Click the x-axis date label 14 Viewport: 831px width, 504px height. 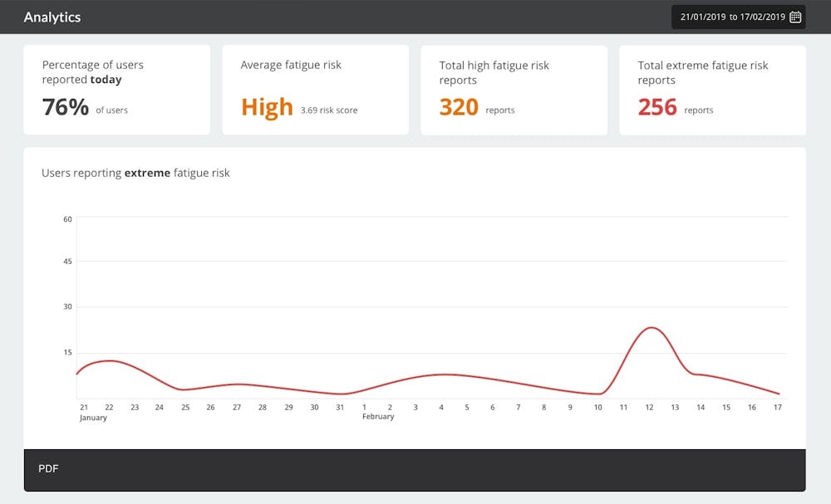[x=701, y=407]
